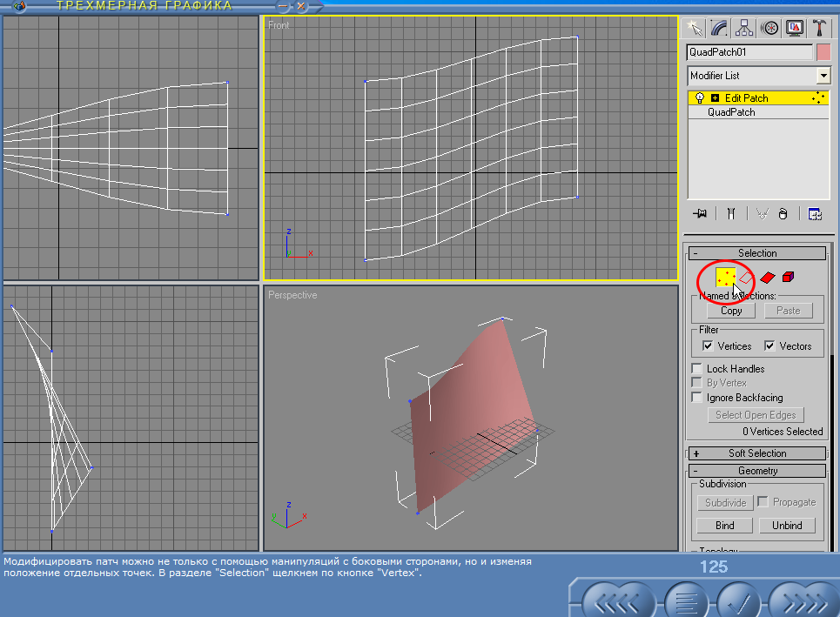Open the Hierarchy panel tab
The height and width of the screenshot is (617, 840).
[x=744, y=28]
